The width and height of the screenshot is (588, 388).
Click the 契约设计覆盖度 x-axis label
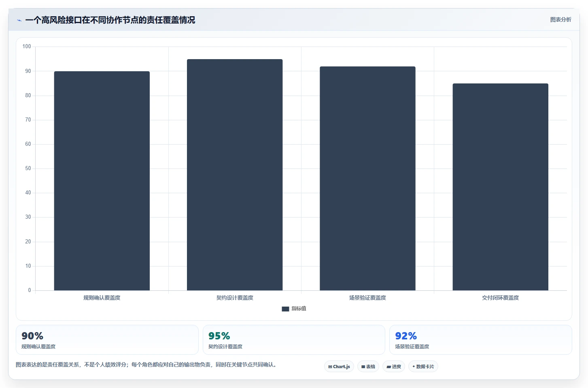(x=235, y=298)
